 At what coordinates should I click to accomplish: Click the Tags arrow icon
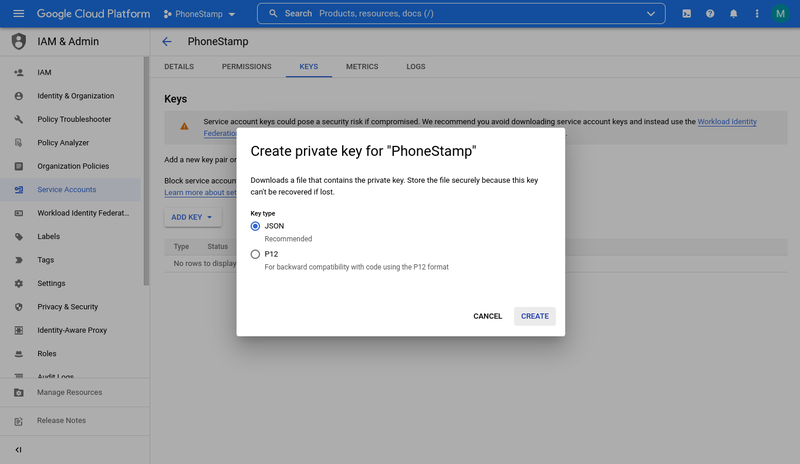point(19,260)
